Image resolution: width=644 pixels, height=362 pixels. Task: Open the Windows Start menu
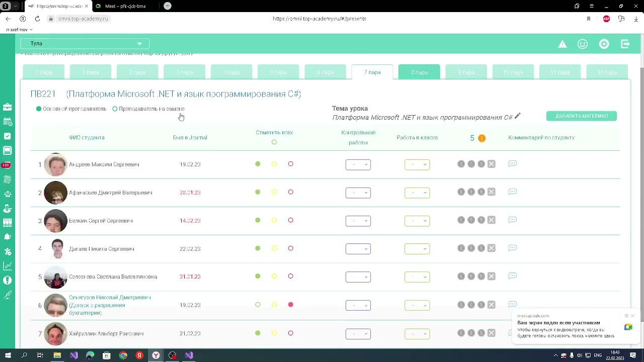point(8,355)
